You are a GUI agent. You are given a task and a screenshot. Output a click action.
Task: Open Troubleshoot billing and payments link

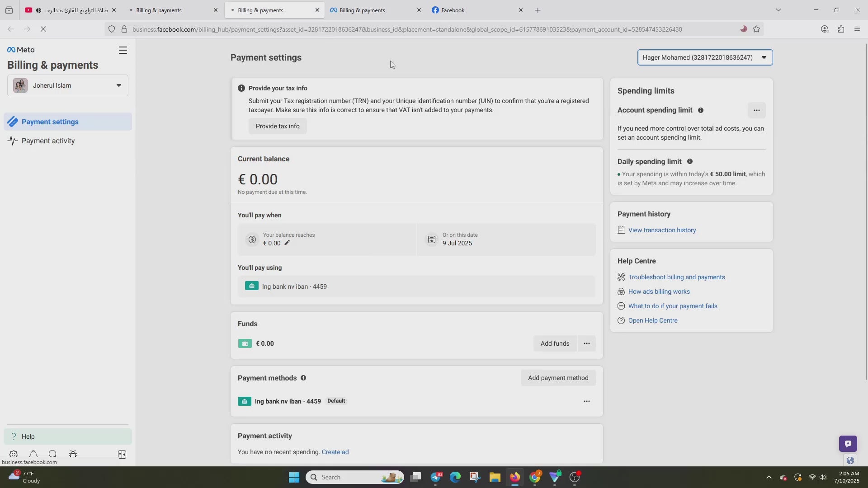676,277
